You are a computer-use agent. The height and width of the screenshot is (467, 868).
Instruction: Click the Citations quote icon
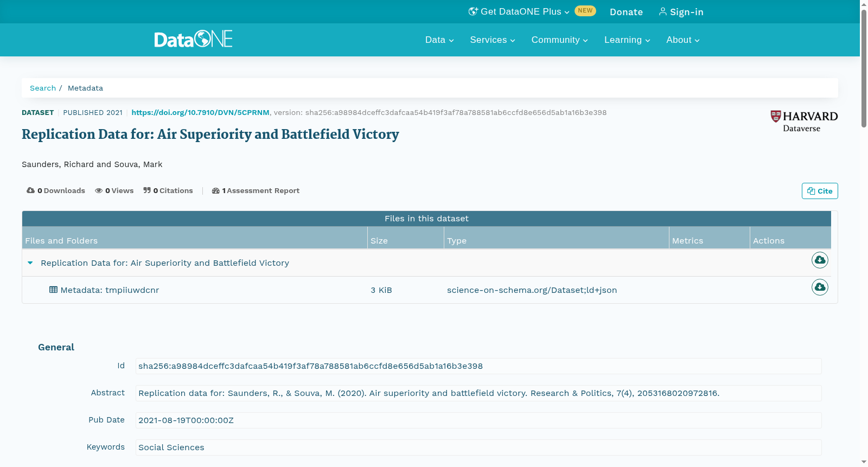coord(147,190)
